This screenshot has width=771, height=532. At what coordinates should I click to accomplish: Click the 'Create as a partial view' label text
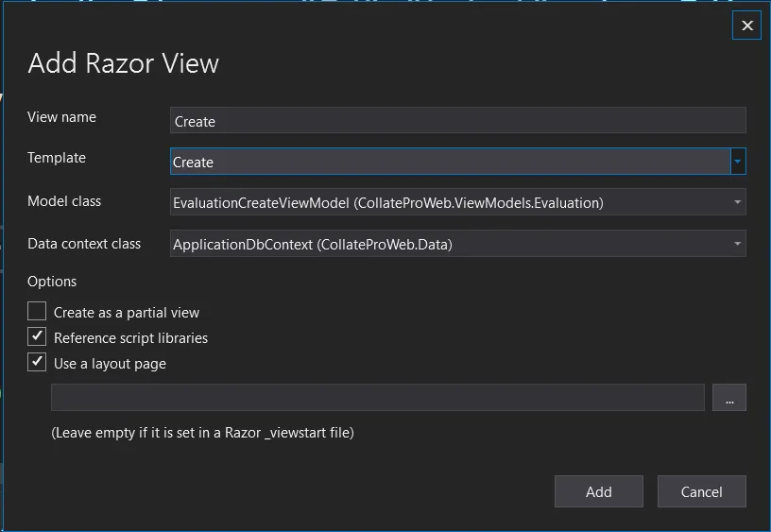[x=127, y=313]
